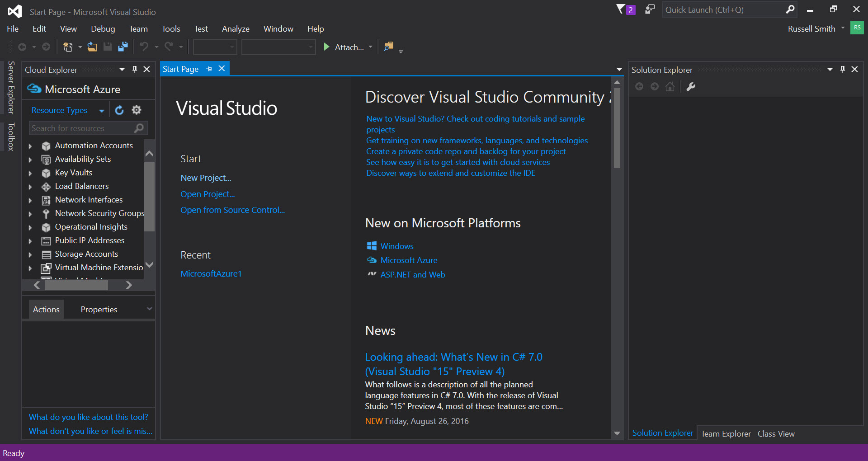Click the notifications flag icon
The width and height of the screenshot is (868, 461).
tap(621, 9)
